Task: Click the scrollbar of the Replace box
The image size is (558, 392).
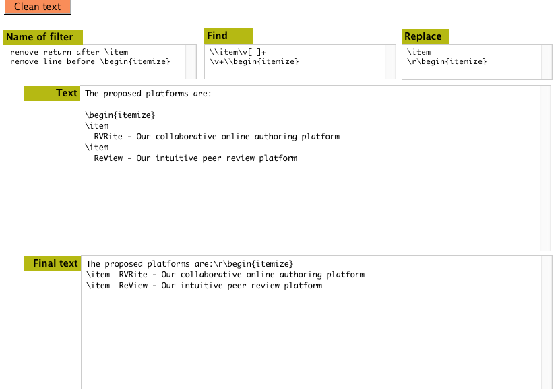Action: 547,62
